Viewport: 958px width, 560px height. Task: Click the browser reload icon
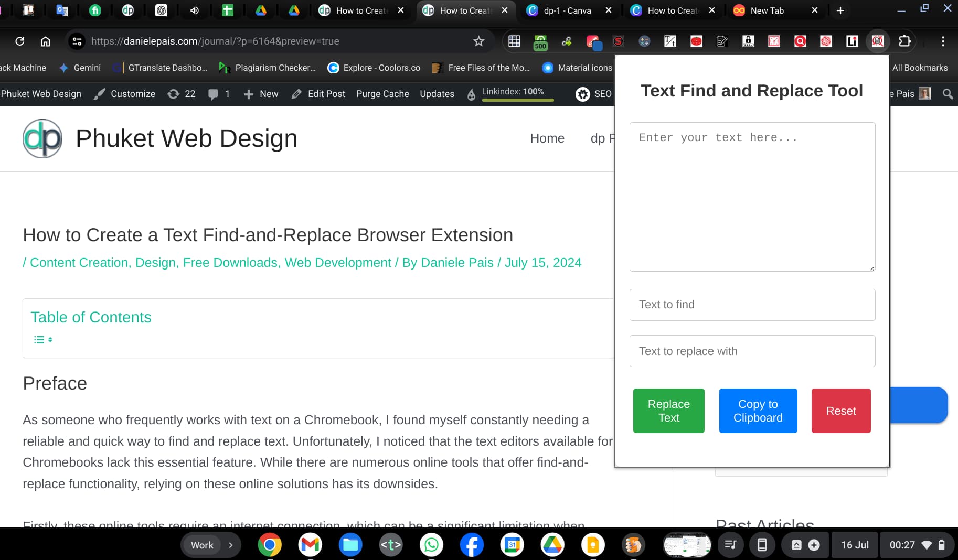click(20, 41)
